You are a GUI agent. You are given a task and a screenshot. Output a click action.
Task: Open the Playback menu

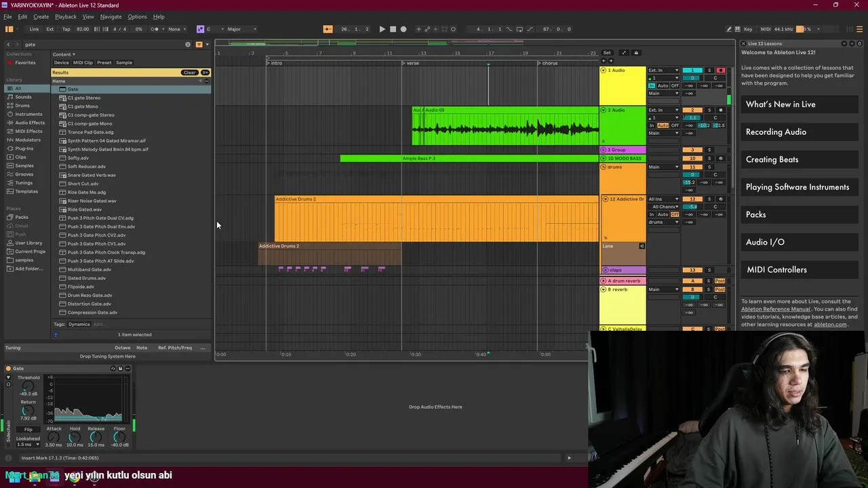[65, 16]
